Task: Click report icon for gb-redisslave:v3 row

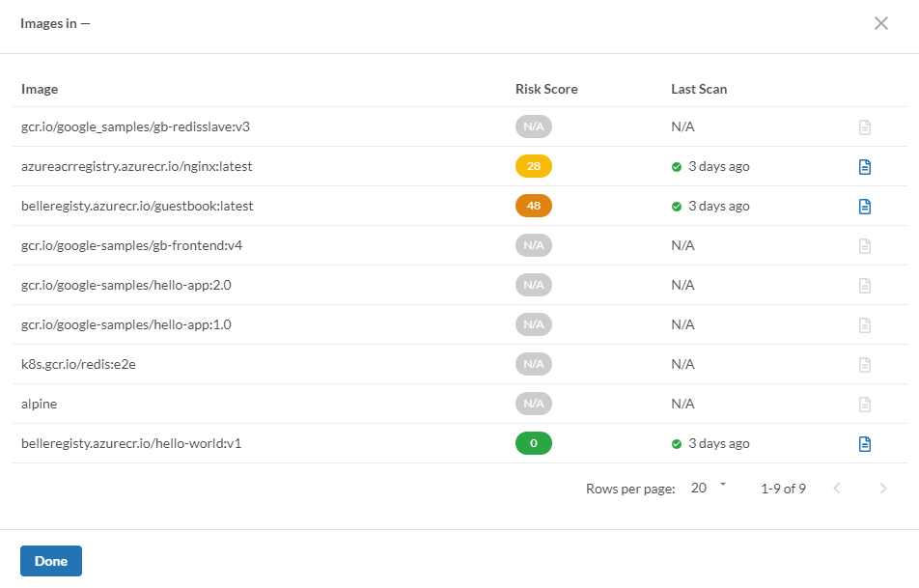Action: point(865,127)
